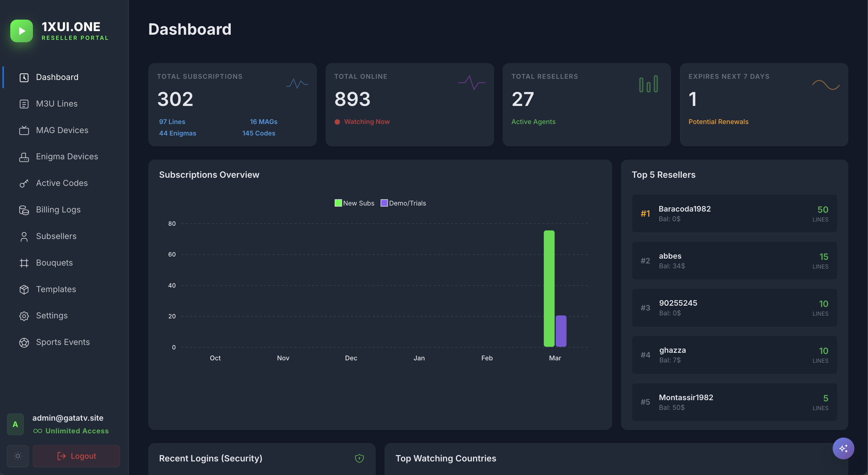This screenshot has width=868, height=475.
Task: Open Settings from the sidebar menu
Action: click(24, 316)
